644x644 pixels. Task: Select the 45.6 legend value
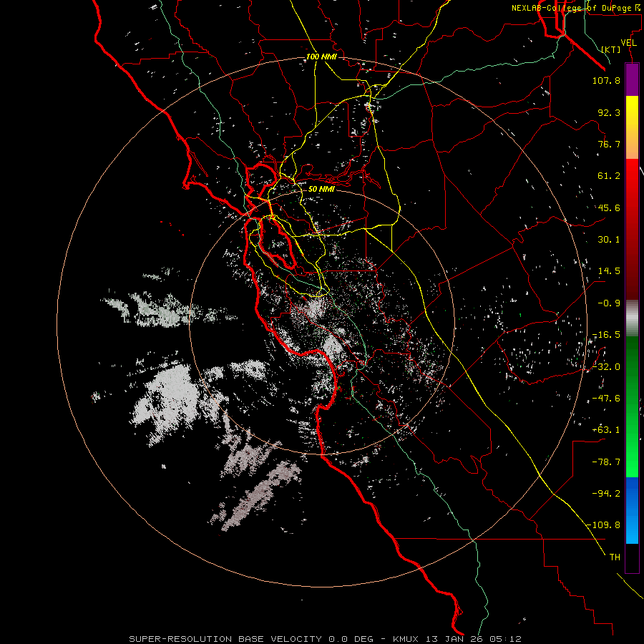609,208
